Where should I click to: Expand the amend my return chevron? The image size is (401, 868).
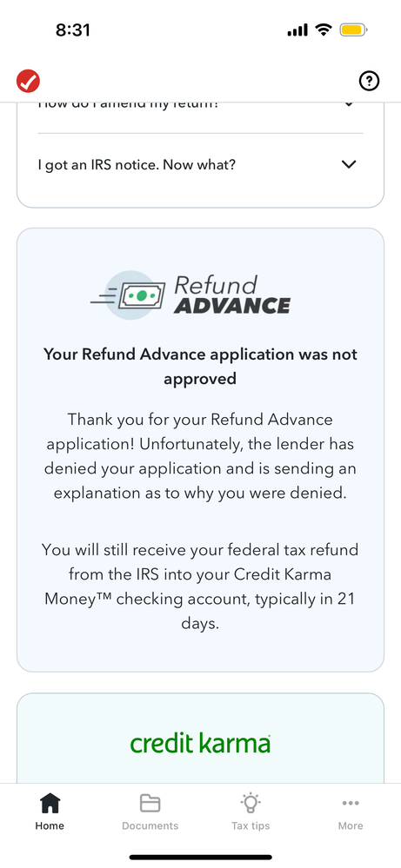pyautogui.click(x=349, y=103)
